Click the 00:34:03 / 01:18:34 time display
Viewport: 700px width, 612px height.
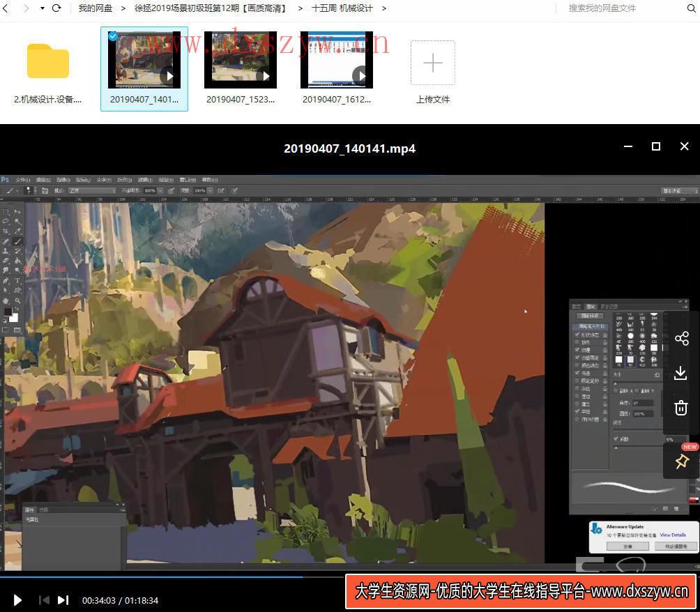(120, 600)
